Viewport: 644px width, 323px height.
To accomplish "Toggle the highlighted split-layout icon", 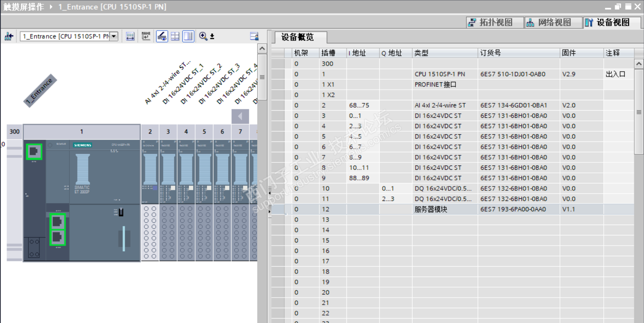I will click(x=188, y=36).
